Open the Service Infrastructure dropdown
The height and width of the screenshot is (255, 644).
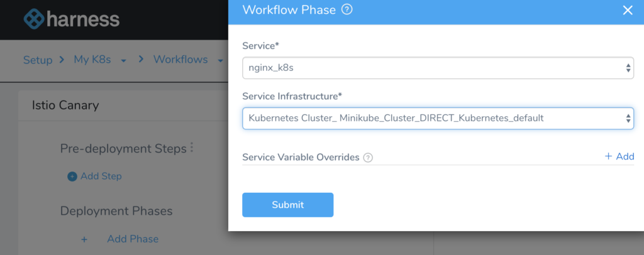click(x=438, y=119)
